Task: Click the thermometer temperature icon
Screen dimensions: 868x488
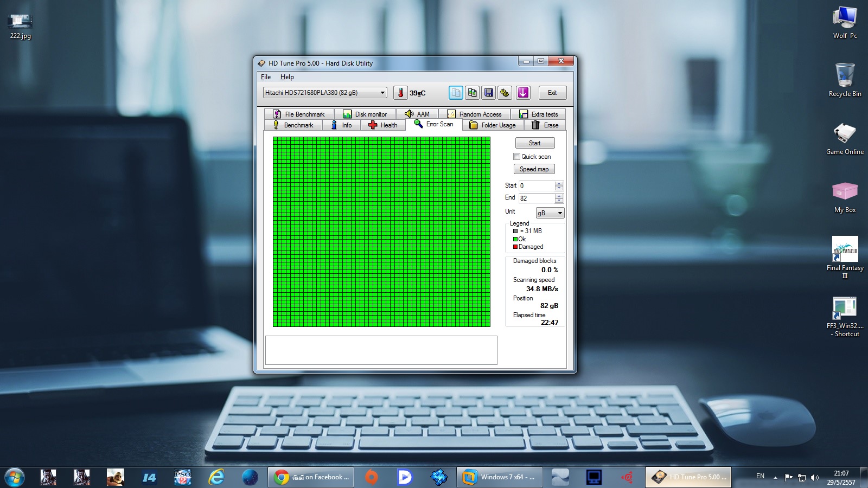Action: 401,93
